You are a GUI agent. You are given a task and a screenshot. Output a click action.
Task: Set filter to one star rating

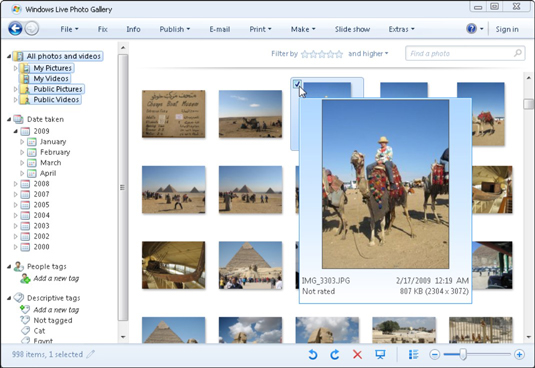coord(305,54)
